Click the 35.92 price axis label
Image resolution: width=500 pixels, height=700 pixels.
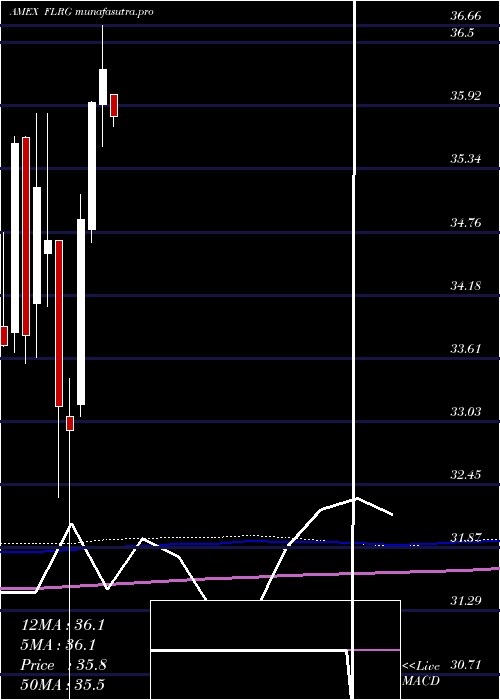(x=466, y=96)
